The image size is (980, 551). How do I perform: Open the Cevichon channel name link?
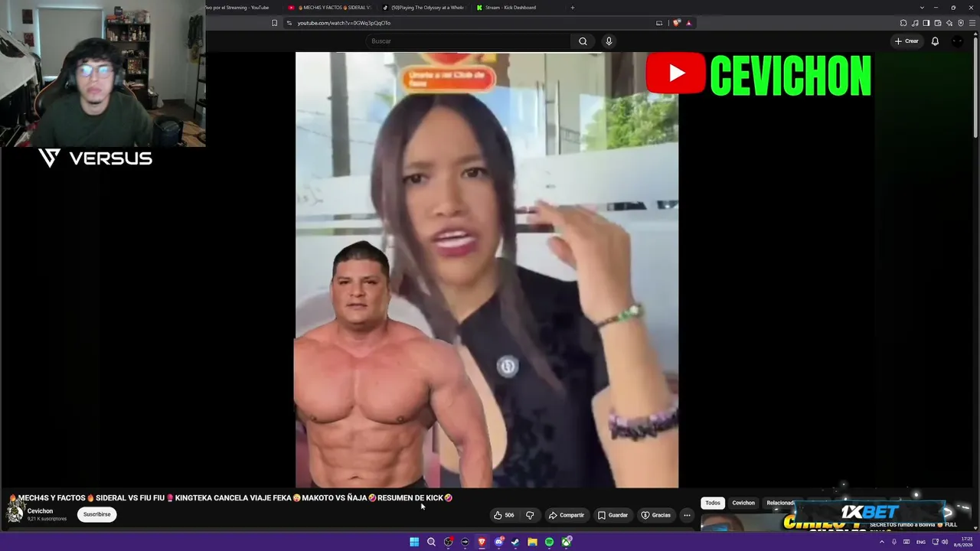click(x=40, y=511)
